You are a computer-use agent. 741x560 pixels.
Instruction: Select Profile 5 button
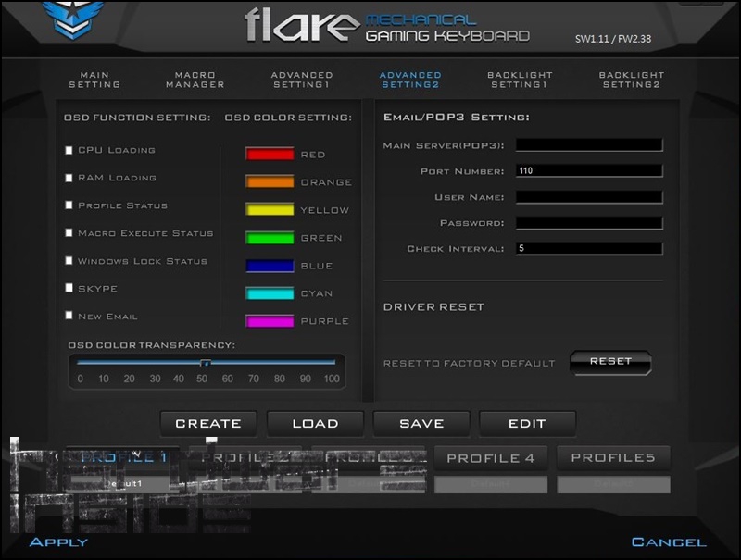613,458
